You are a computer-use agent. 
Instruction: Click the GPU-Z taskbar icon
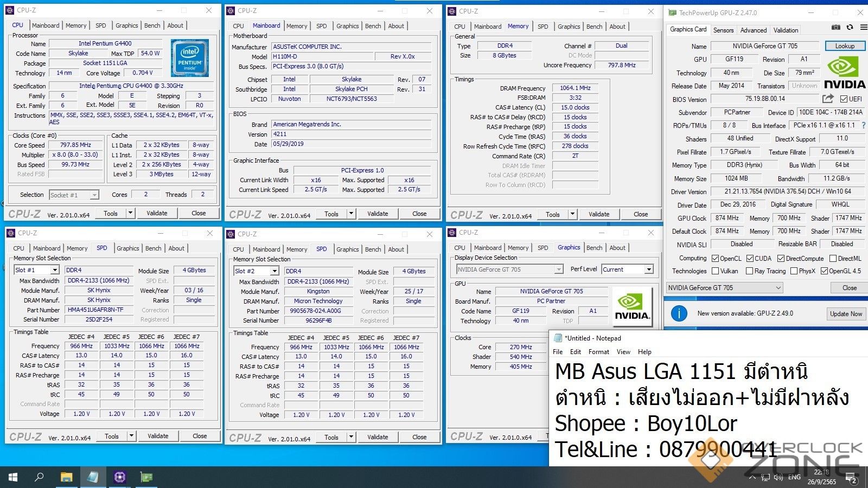click(x=146, y=477)
